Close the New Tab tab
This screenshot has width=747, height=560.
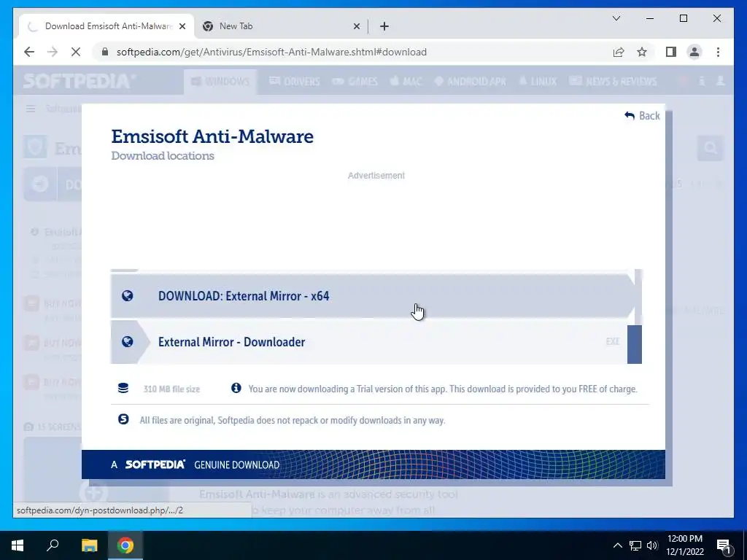pos(356,26)
